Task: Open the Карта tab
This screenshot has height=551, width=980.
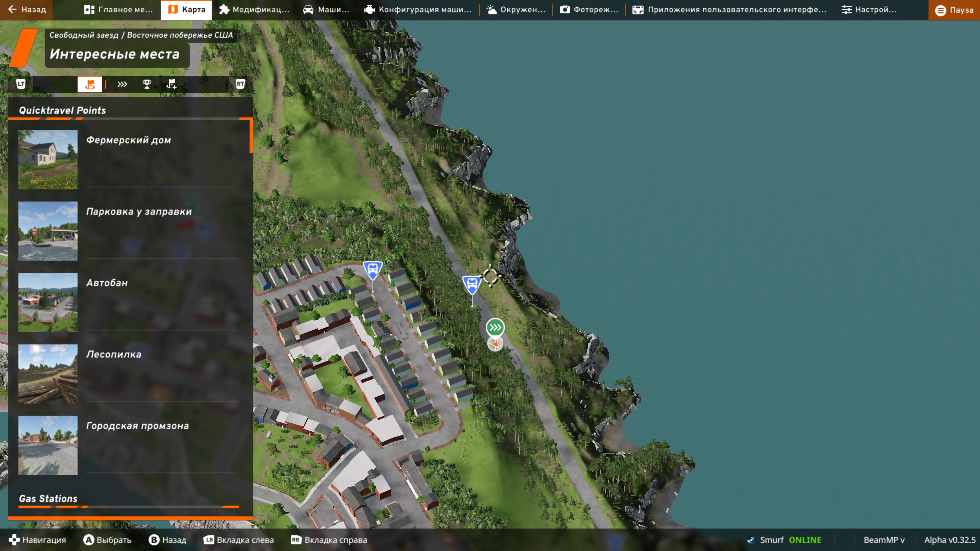Action: pos(186,10)
